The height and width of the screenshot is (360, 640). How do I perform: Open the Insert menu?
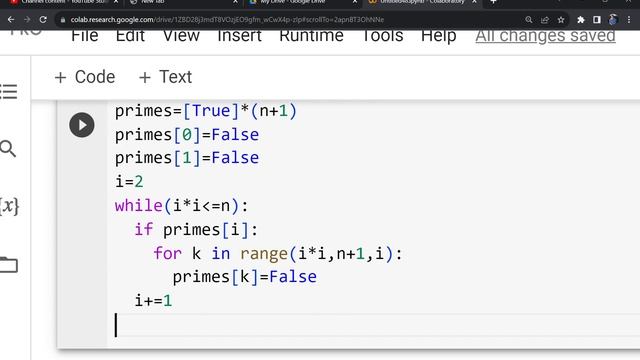pos(239,36)
